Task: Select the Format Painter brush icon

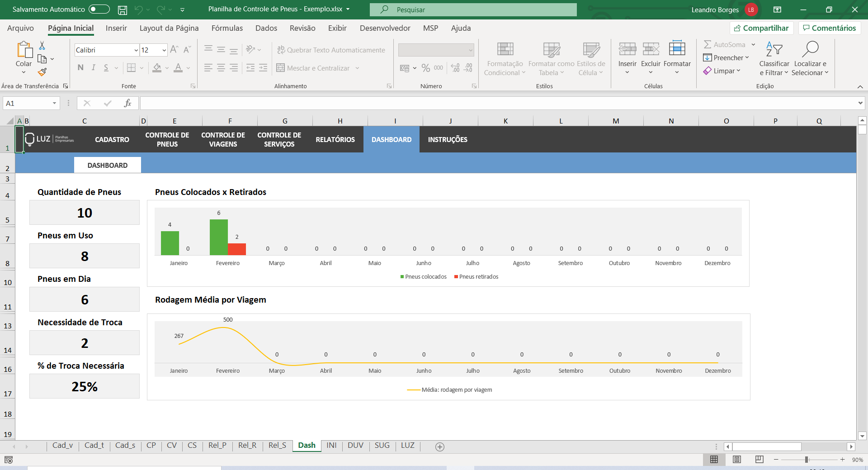Action: click(42, 72)
